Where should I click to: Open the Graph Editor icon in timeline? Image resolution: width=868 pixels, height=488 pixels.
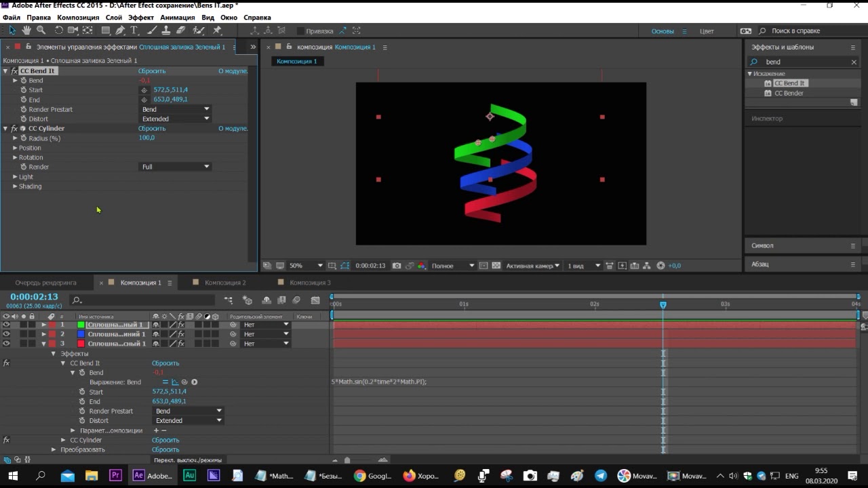[315, 300]
